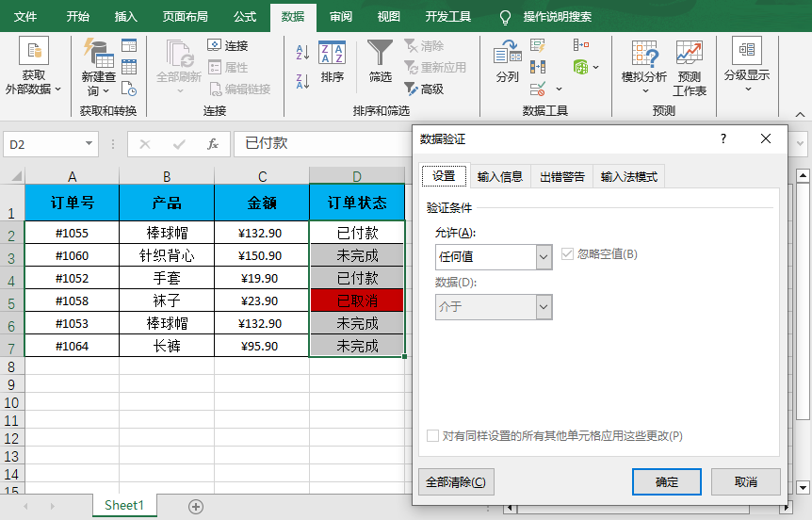Click the formula bar input field
812x520 pixels.
[324, 143]
